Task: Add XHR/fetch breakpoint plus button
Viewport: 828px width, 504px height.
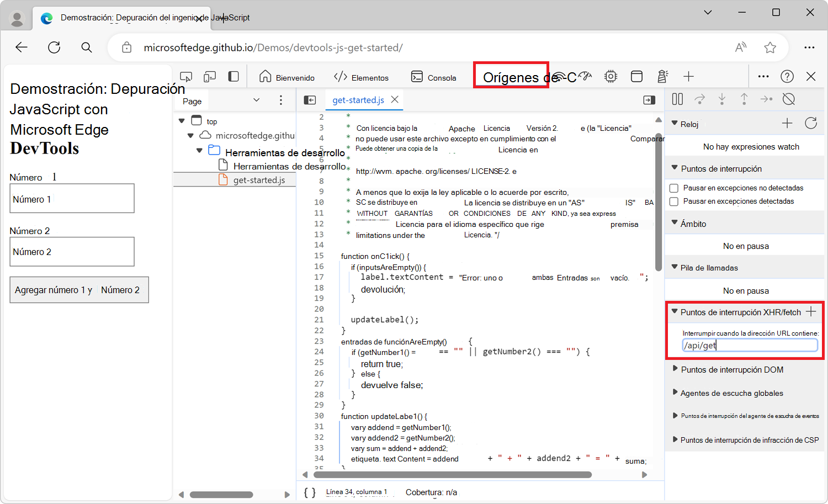Action: click(x=811, y=312)
